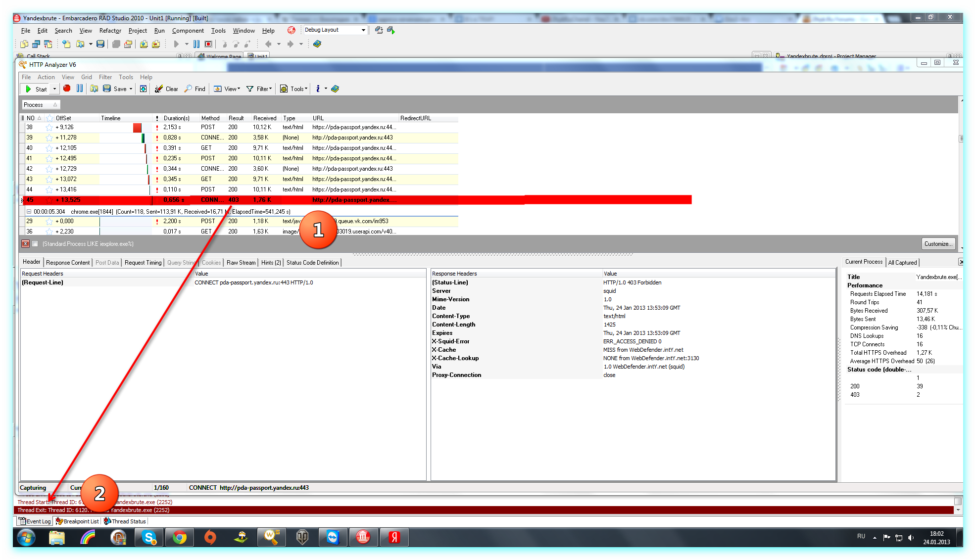Click the open file folder icon in HTTP Analyzer
Image resolution: width=976 pixels, height=560 pixels.
(x=94, y=89)
